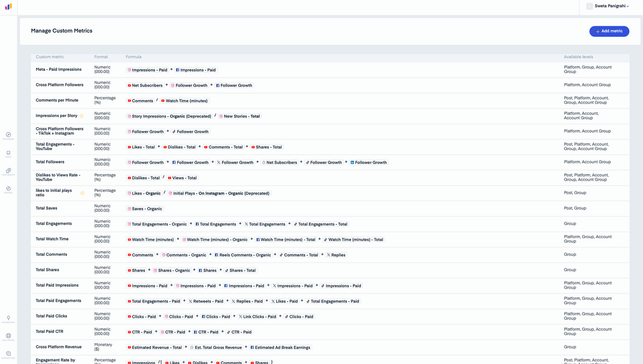This screenshot has height=364, width=643.
Task: Click Instagram icon on Saves - Organic chip
Action: pos(129,209)
